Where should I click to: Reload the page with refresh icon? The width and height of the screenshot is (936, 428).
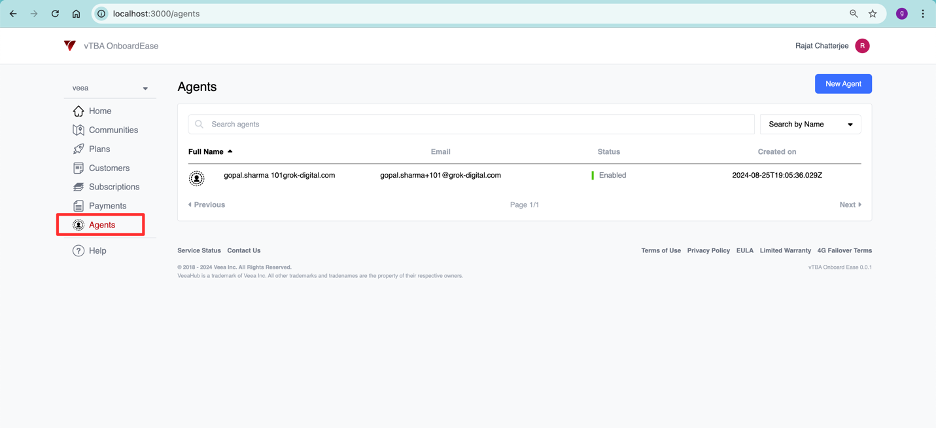pyautogui.click(x=55, y=14)
